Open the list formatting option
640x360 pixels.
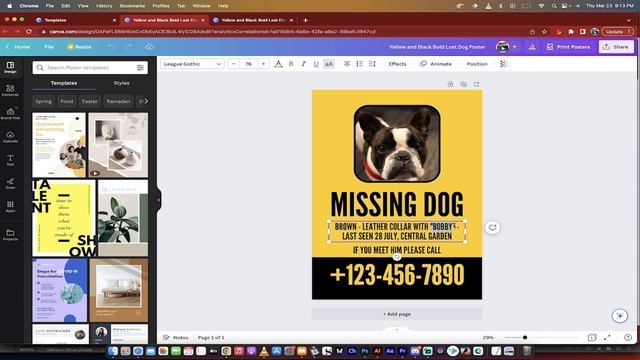(x=359, y=64)
